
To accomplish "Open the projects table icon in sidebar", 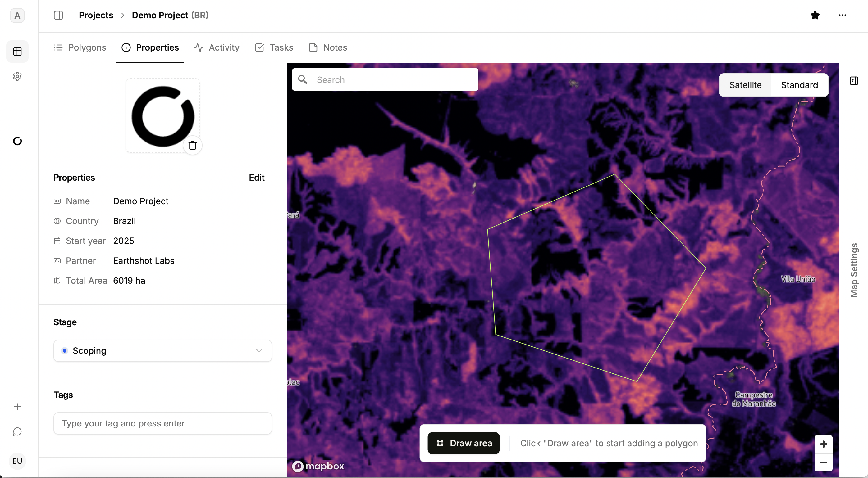I will (x=17, y=52).
